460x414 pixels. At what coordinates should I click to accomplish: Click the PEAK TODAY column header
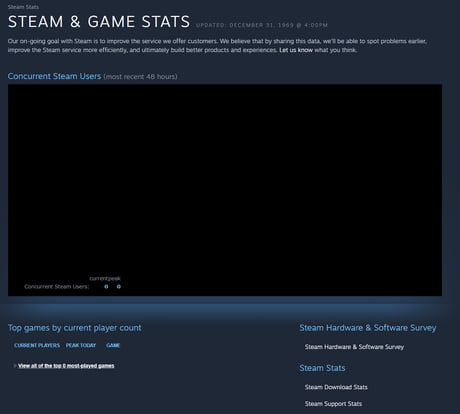coord(81,345)
